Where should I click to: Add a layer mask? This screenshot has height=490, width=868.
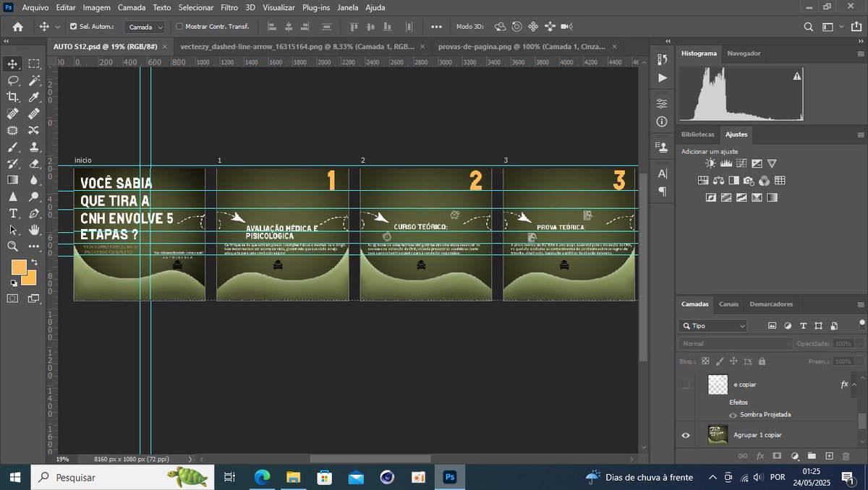(777, 456)
